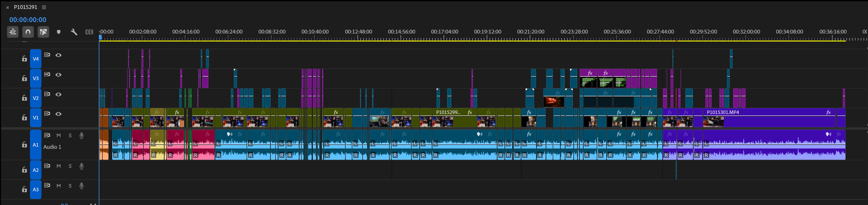Toggle the lock on track V2
This screenshot has height=205, width=868.
click(x=24, y=98)
